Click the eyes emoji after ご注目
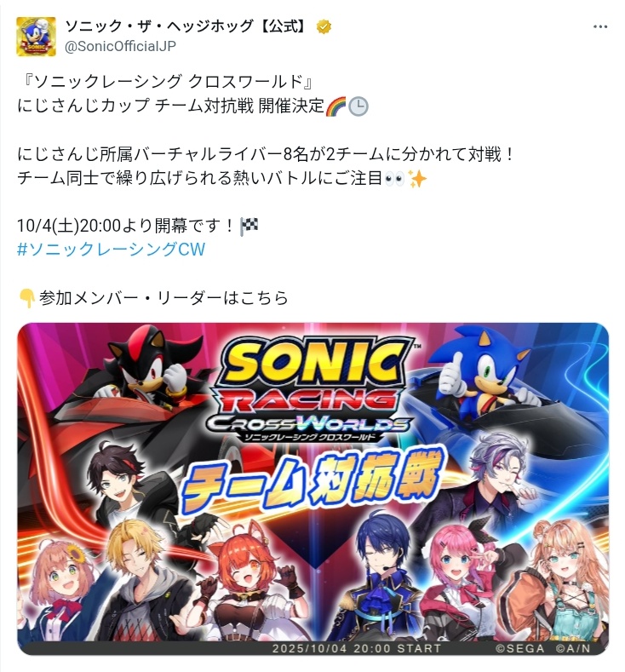 click(394, 178)
